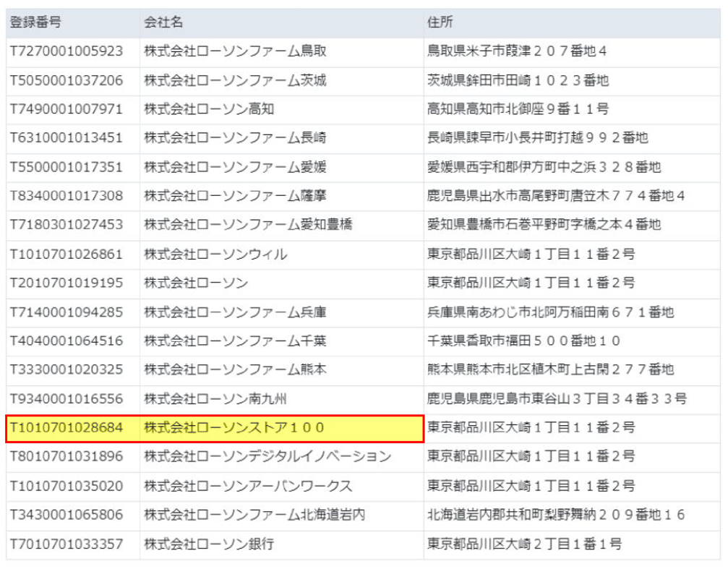Click the address in the ローソンアーバンワークス row

point(531,487)
